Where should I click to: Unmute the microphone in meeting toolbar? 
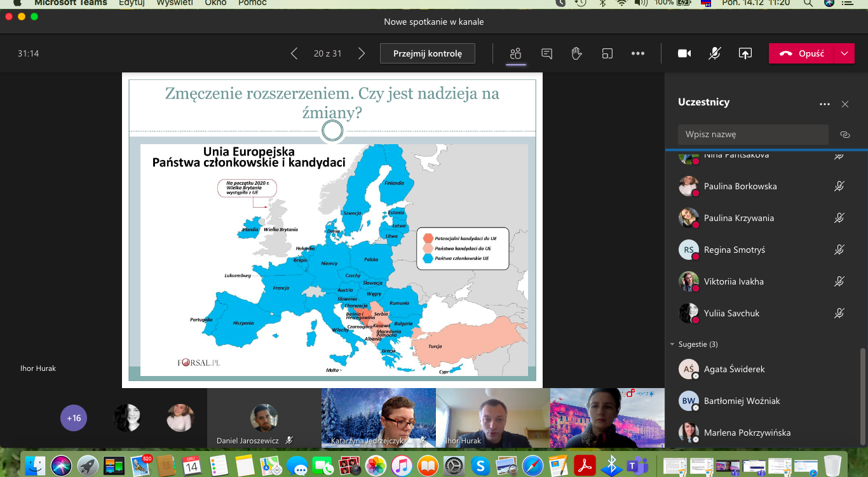pyautogui.click(x=715, y=54)
